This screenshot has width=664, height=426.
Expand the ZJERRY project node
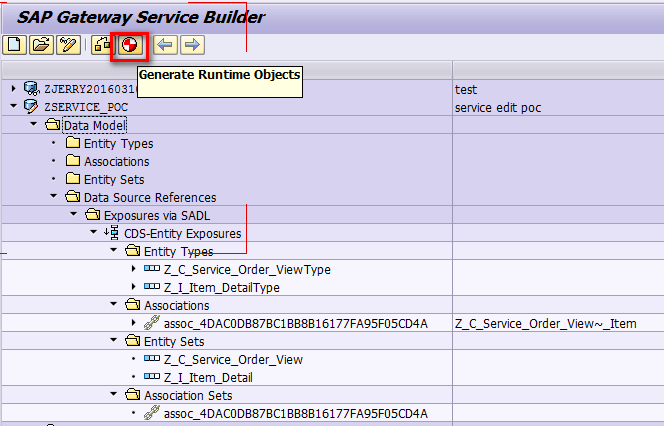click(14, 88)
